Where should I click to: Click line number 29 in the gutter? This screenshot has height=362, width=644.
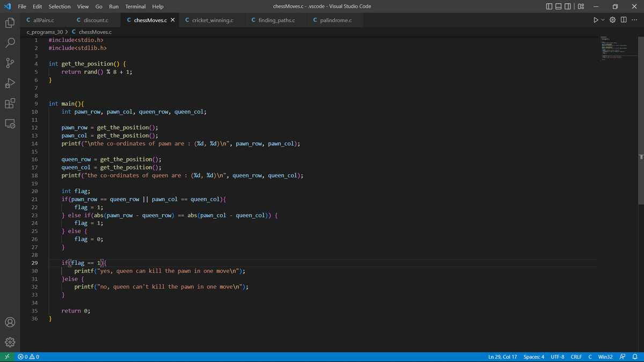point(34,263)
